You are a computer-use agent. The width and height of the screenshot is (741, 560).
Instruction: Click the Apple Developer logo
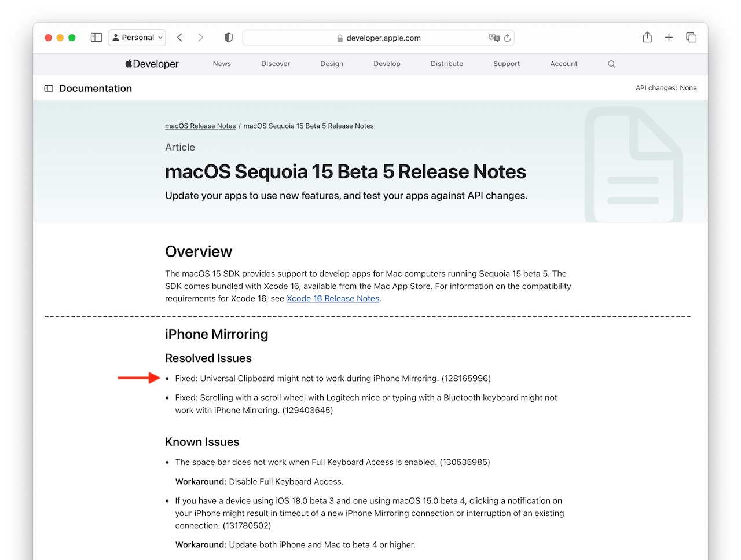click(152, 64)
